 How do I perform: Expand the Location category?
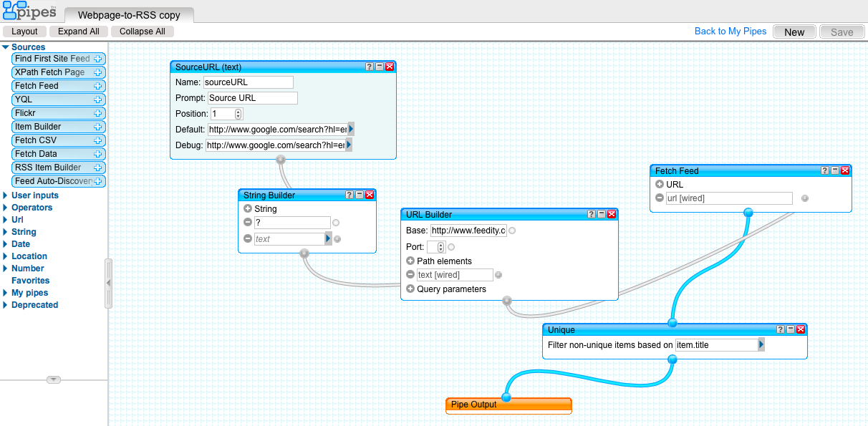coord(6,256)
